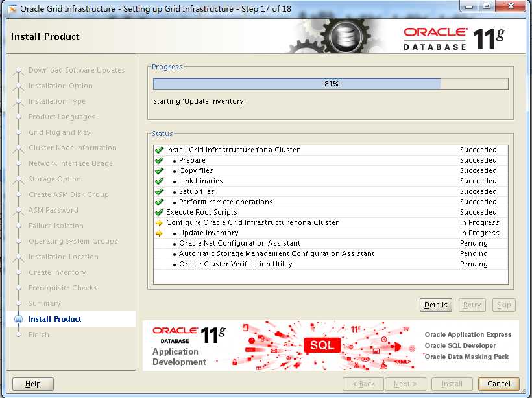Click the green check beside Link binaries
The width and height of the screenshot is (532, 398).
[159, 181]
